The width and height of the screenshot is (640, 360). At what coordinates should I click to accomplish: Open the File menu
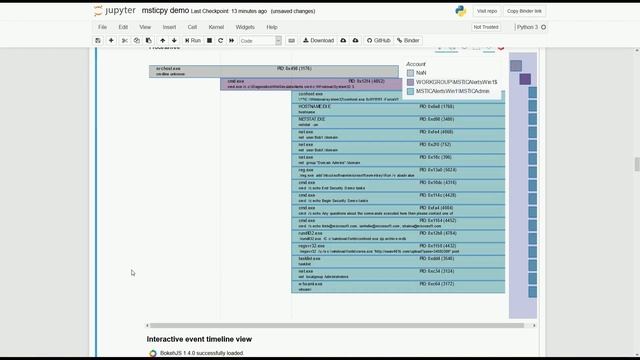click(x=102, y=27)
